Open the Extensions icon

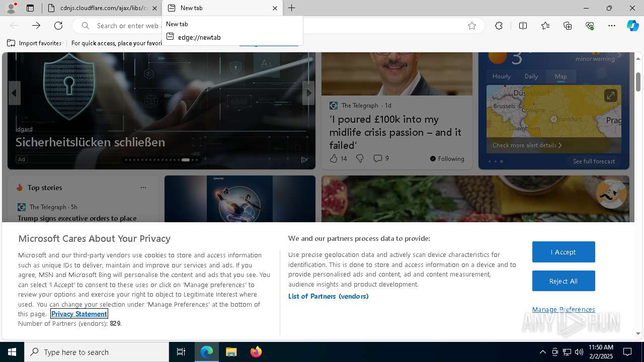coord(499,26)
